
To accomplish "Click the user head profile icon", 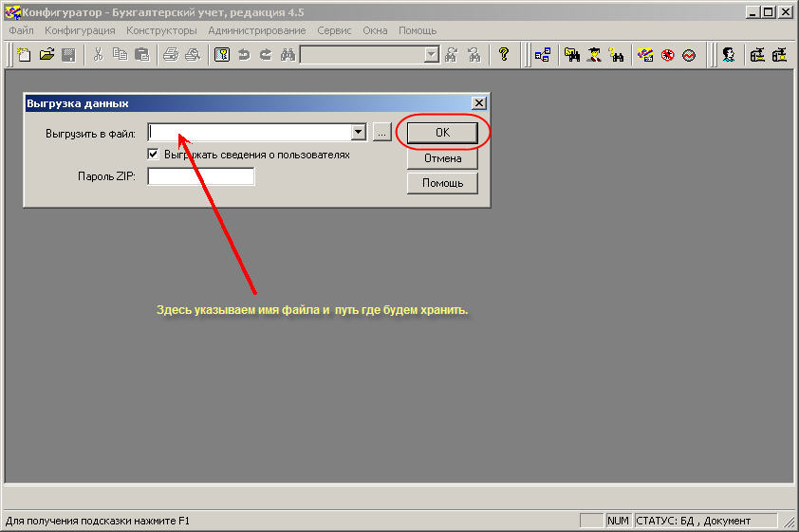I will coord(729,54).
